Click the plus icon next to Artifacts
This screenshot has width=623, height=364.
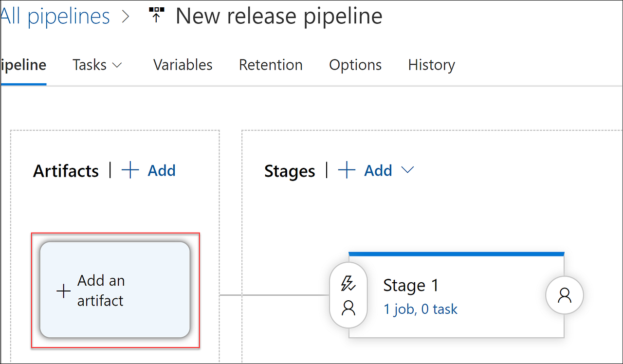[130, 170]
